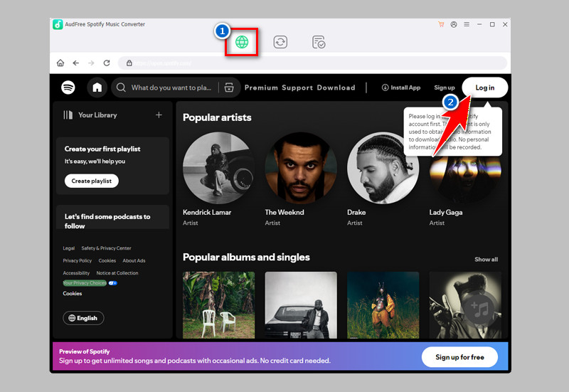
Task: Click the Create playlist button
Action: (x=92, y=181)
